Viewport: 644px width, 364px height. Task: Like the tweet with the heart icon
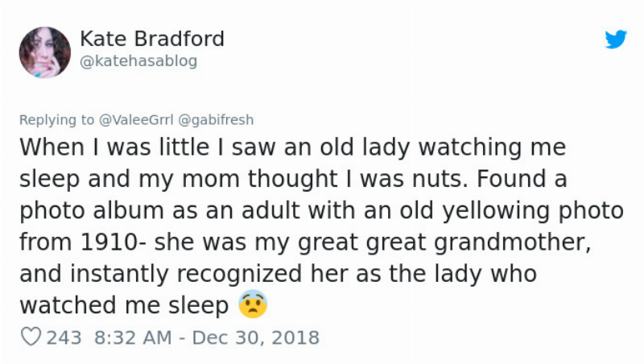31,337
